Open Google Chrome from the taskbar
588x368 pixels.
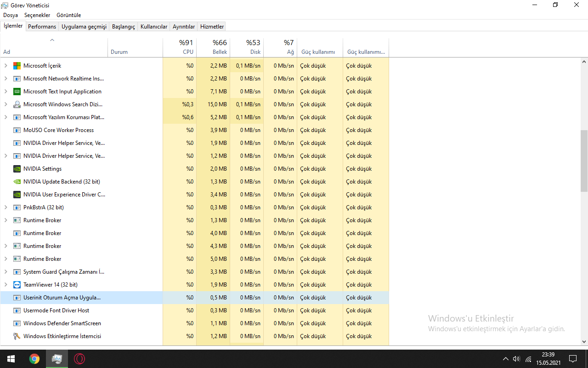point(34,359)
